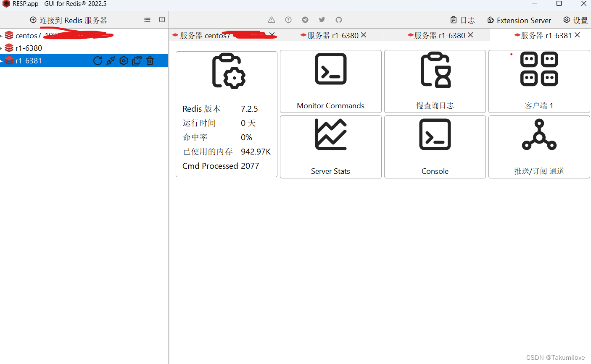Open the Server Stats card
The image size is (591, 364).
pos(331,147)
